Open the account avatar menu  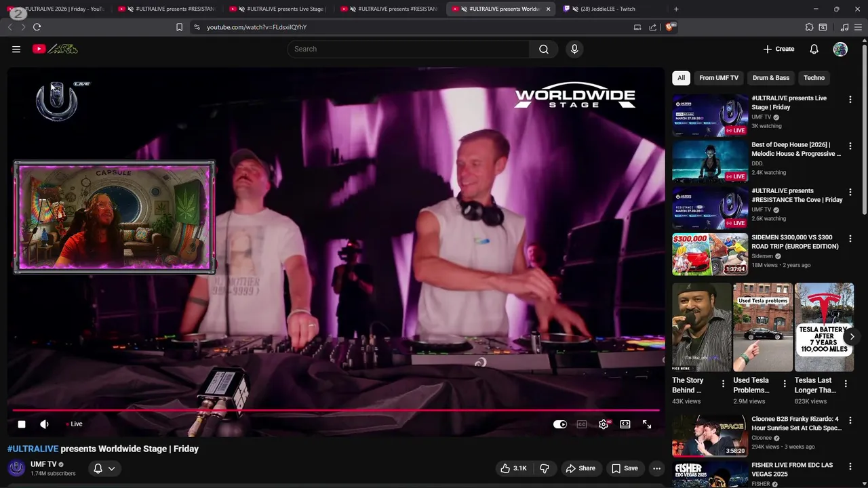(840, 49)
